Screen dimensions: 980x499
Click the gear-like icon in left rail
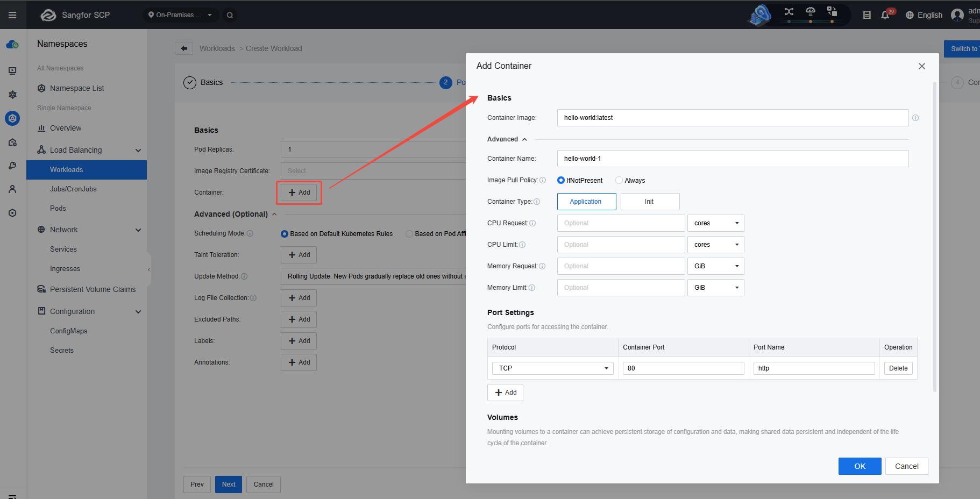point(12,95)
